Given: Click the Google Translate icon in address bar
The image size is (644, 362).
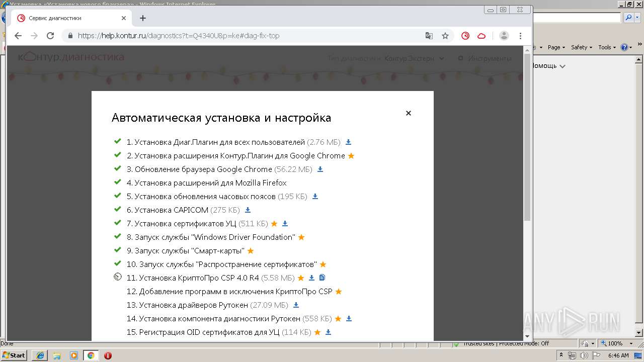Looking at the screenshot, I should (429, 36).
